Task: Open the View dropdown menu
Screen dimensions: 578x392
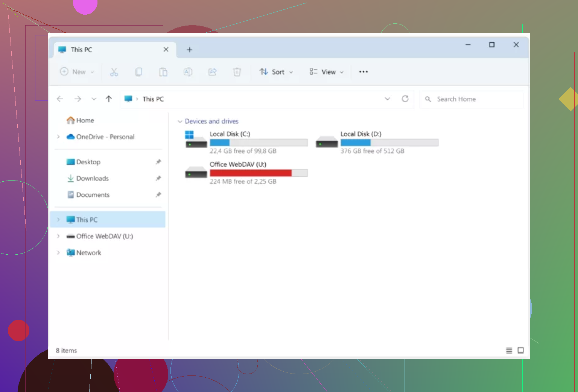Action: pos(327,72)
